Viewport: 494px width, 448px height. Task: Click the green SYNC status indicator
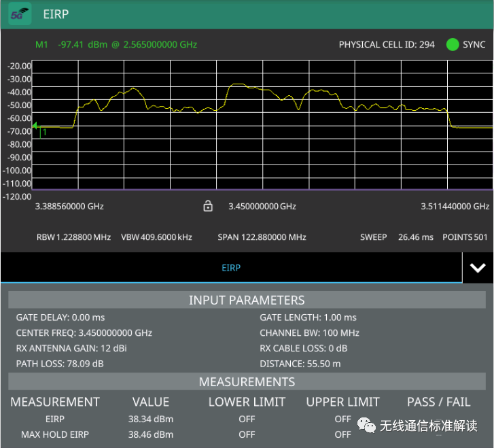coord(453,44)
